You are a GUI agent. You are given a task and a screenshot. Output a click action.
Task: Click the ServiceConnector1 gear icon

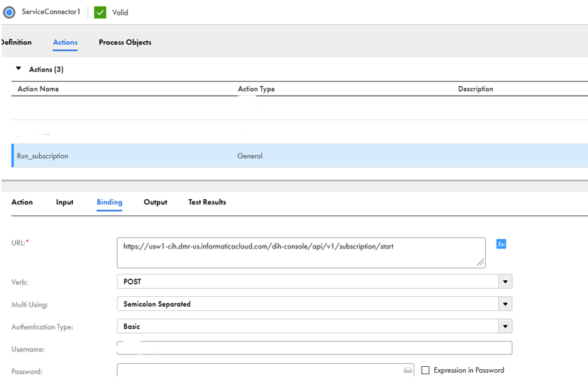tap(9, 12)
